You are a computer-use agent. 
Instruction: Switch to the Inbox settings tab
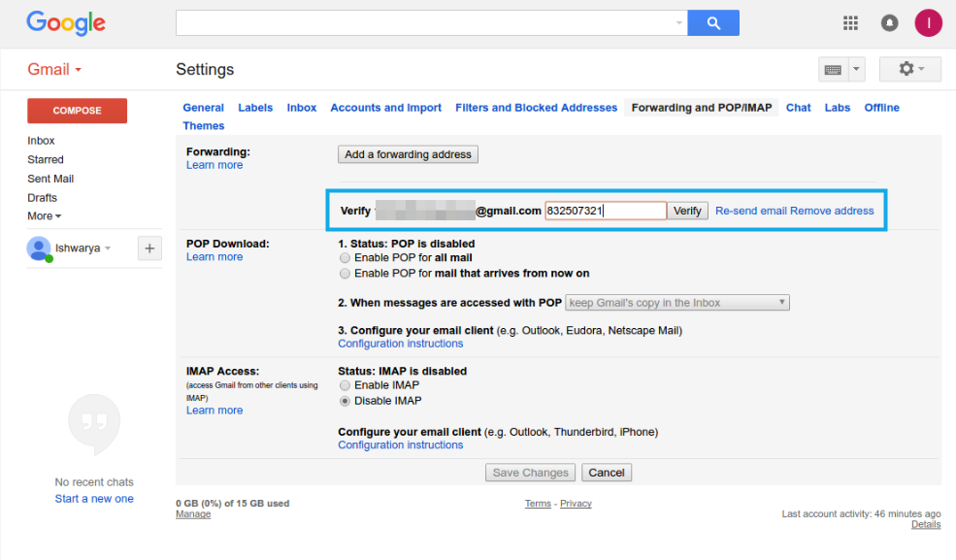point(302,108)
